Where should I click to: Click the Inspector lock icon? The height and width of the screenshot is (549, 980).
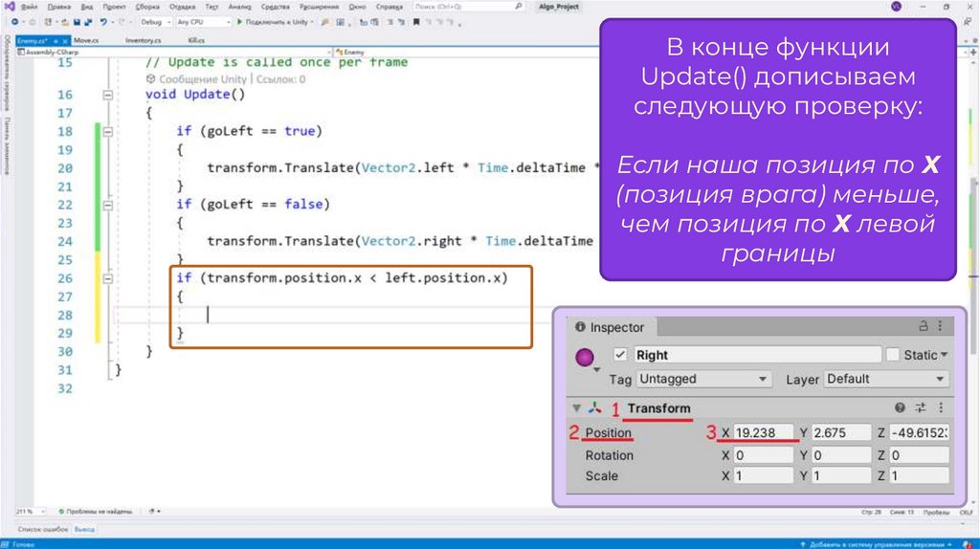[x=924, y=326]
